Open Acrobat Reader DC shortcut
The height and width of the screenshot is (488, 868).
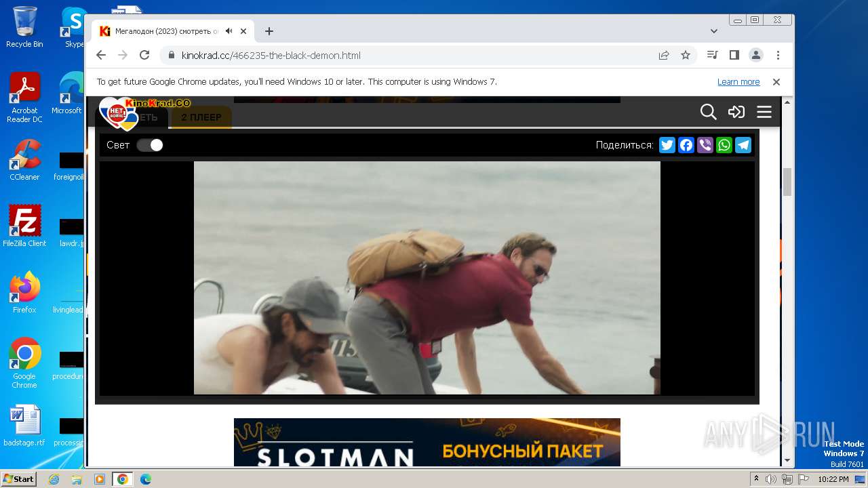click(24, 98)
